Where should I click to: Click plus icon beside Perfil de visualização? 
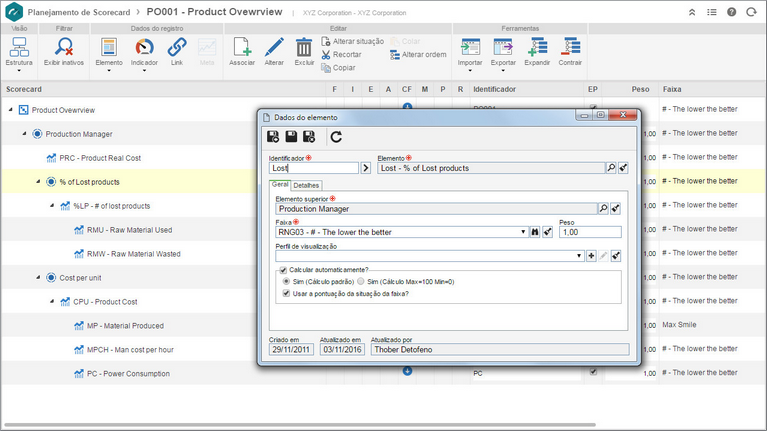591,255
